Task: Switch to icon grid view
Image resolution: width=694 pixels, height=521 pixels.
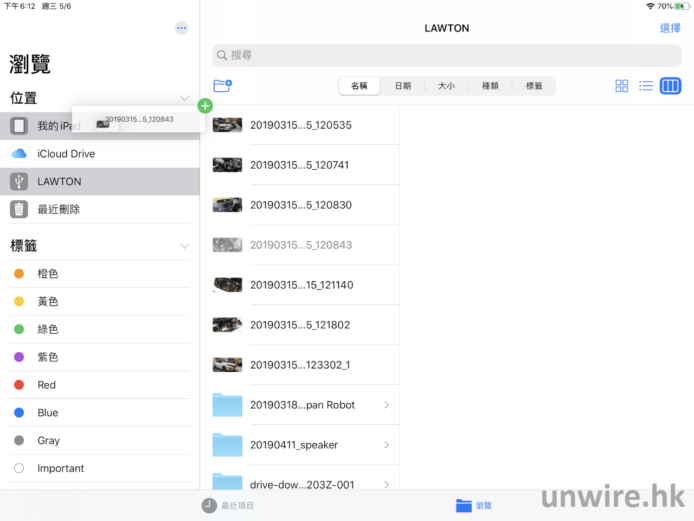Action: 622,86
